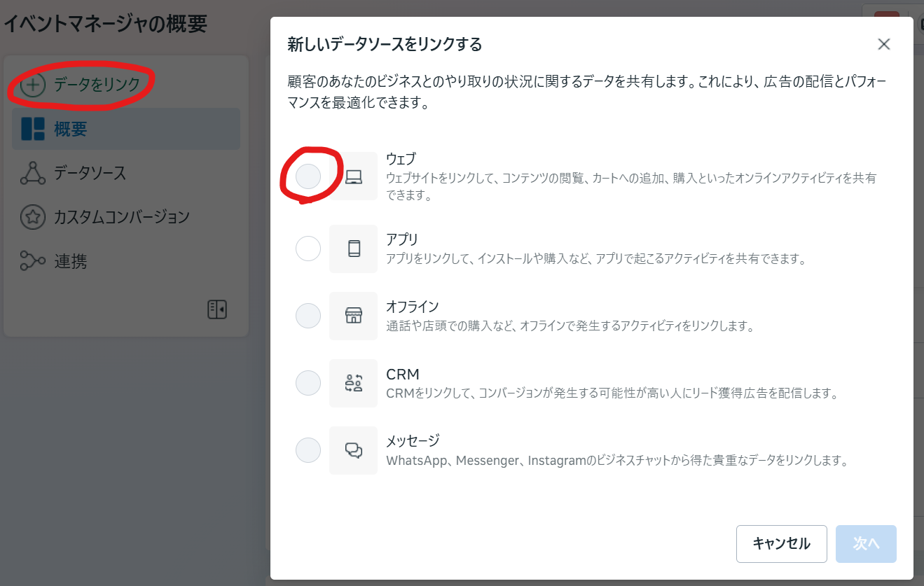Viewport: 924px width, 586px height.
Task: Open the データソース menu item
Action: pos(90,173)
